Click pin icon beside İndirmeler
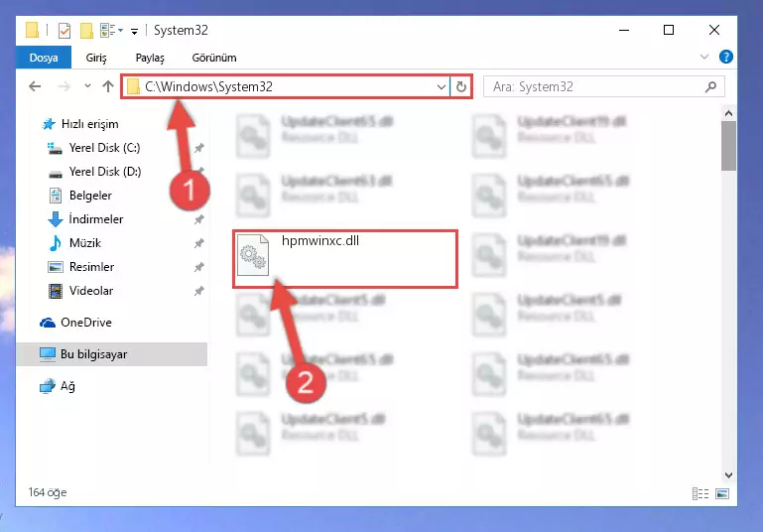 (x=199, y=219)
